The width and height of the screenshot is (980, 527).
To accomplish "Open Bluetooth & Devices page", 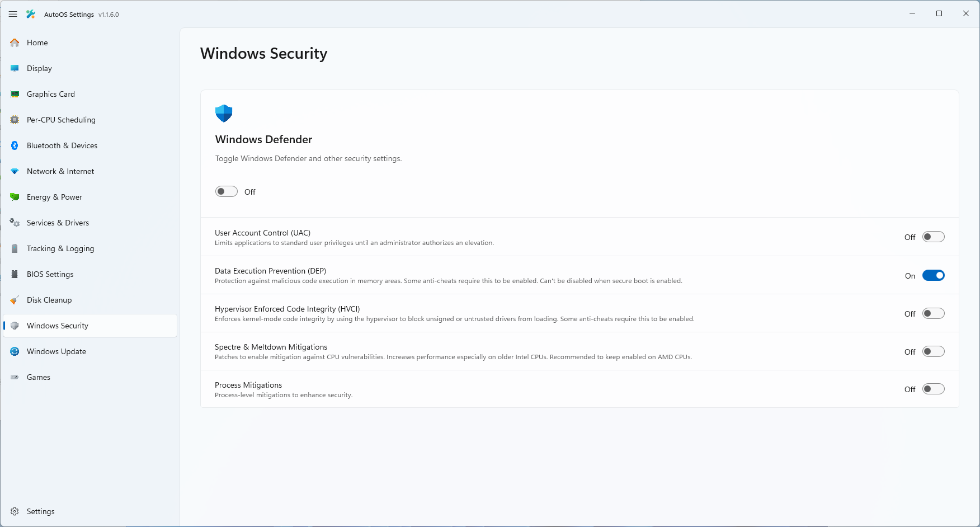I will click(x=90, y=145).
